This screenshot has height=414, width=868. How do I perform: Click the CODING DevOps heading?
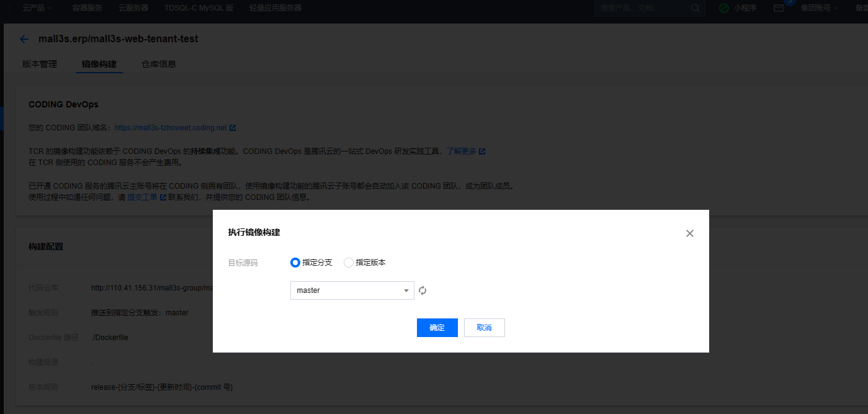63,104
